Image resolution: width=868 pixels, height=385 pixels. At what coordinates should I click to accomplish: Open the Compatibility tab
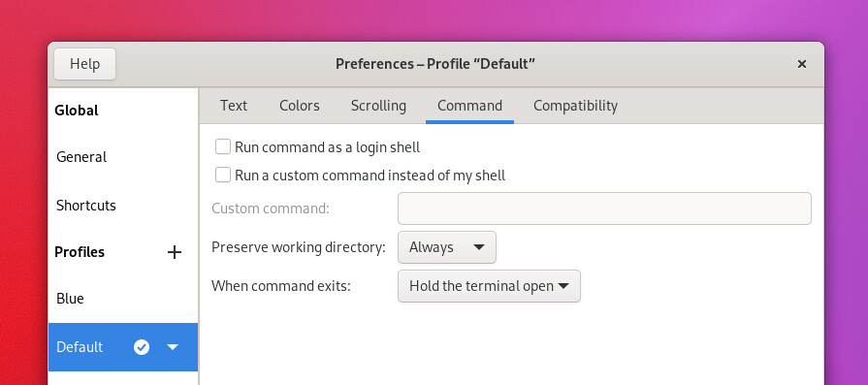tap(575, 106)
